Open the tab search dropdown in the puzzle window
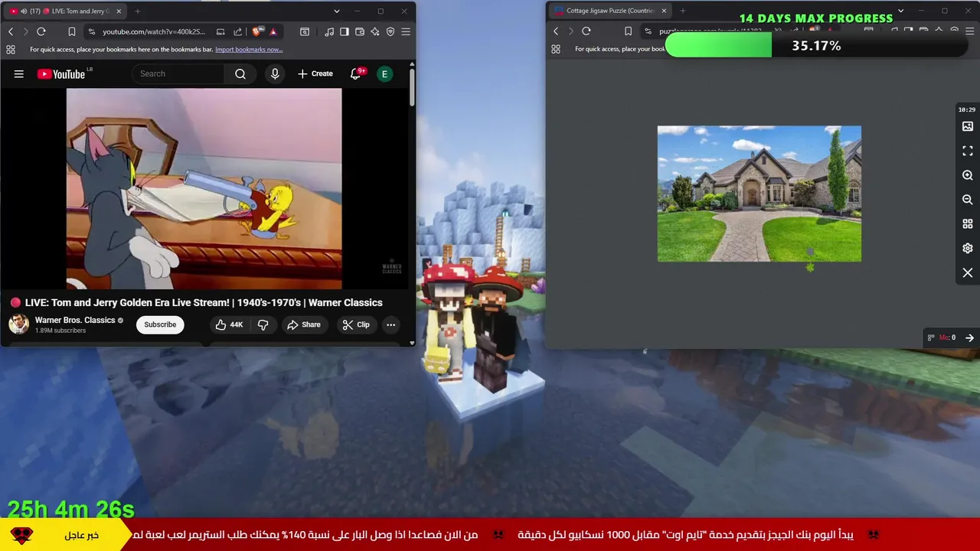The height and width of the screenshot is (551, 980). click(900, 11)
